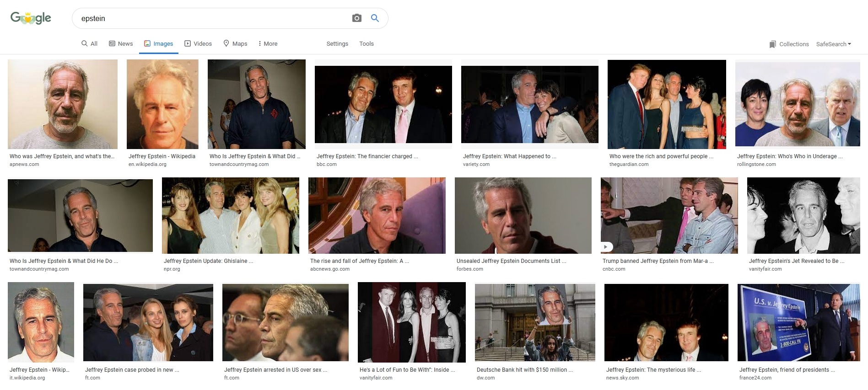Open your Collections
Screen dimensions: 868x390
789,44
